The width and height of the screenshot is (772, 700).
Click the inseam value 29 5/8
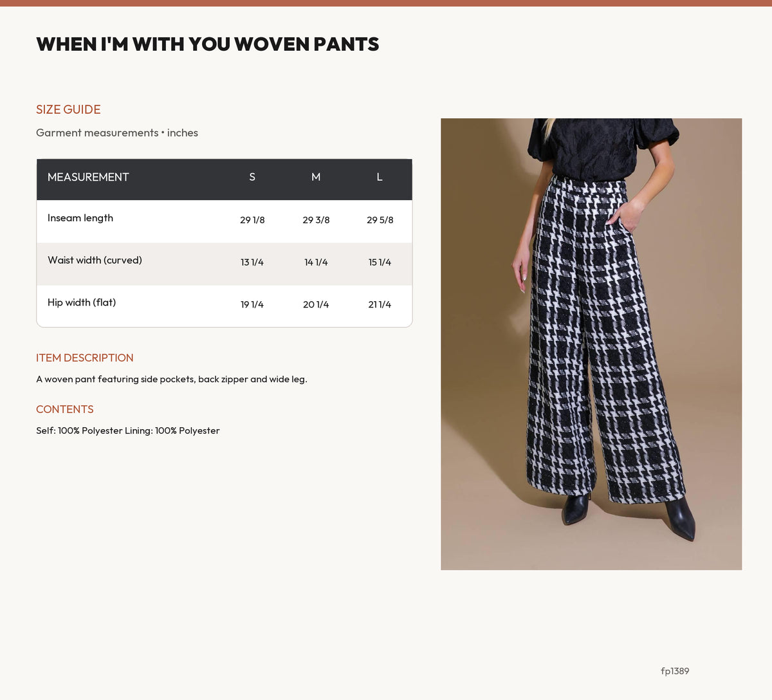[380, 220]
